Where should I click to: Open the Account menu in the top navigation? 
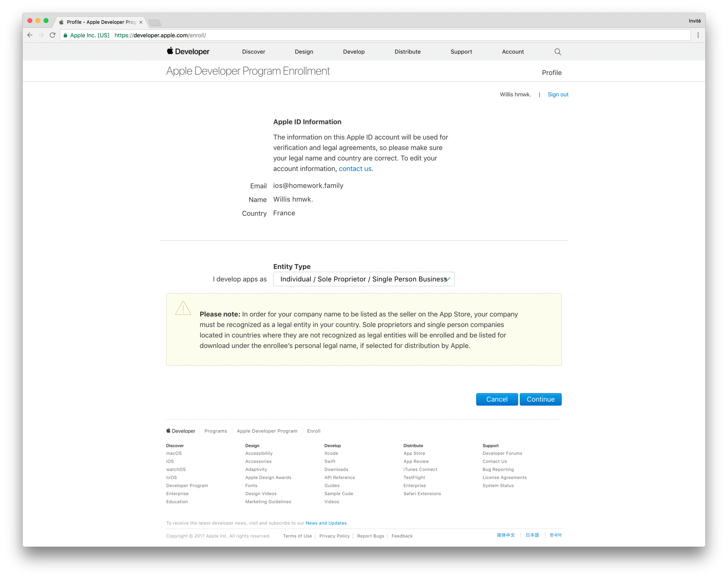513,52
